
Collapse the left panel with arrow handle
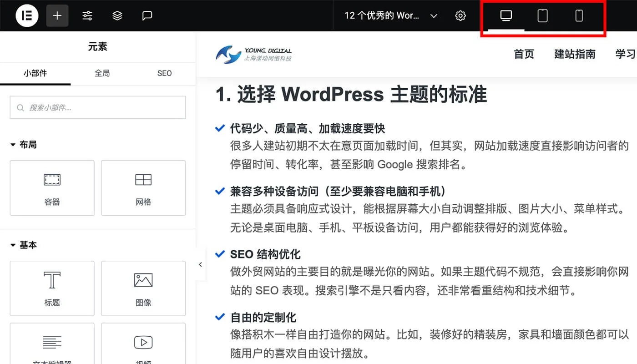[x=200, y=264]
